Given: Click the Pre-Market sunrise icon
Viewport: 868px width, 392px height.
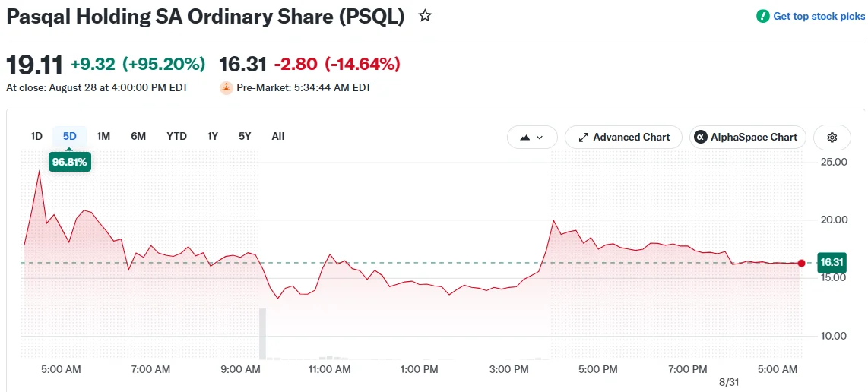Looking at the screenshot, I should tap(226, 87).
